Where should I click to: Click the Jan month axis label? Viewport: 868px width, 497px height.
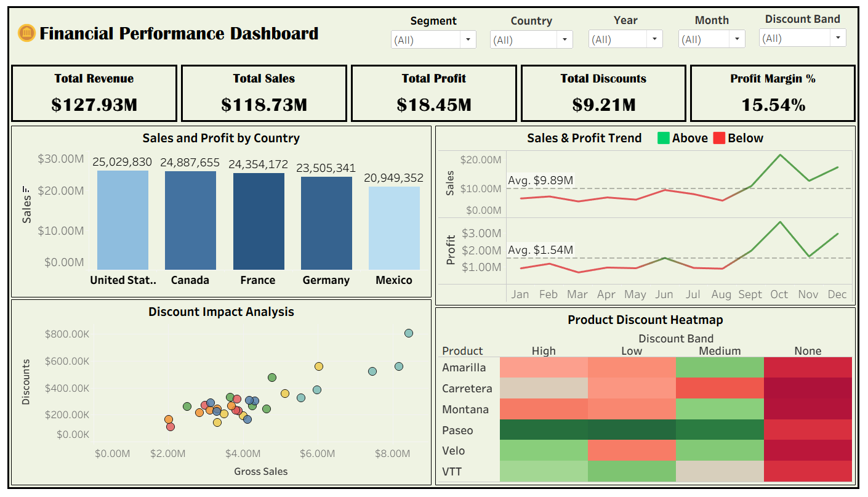pos(520,294)
